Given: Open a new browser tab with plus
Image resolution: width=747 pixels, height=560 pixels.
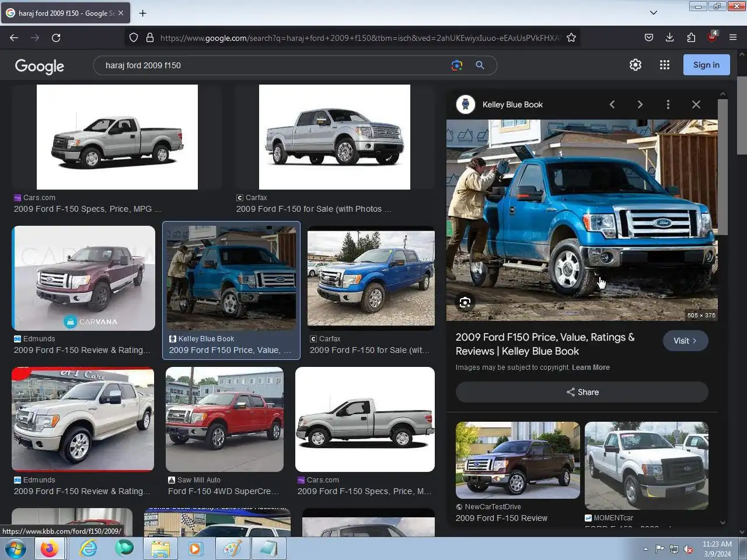Looking at the screenshot, I should [142, 13].
